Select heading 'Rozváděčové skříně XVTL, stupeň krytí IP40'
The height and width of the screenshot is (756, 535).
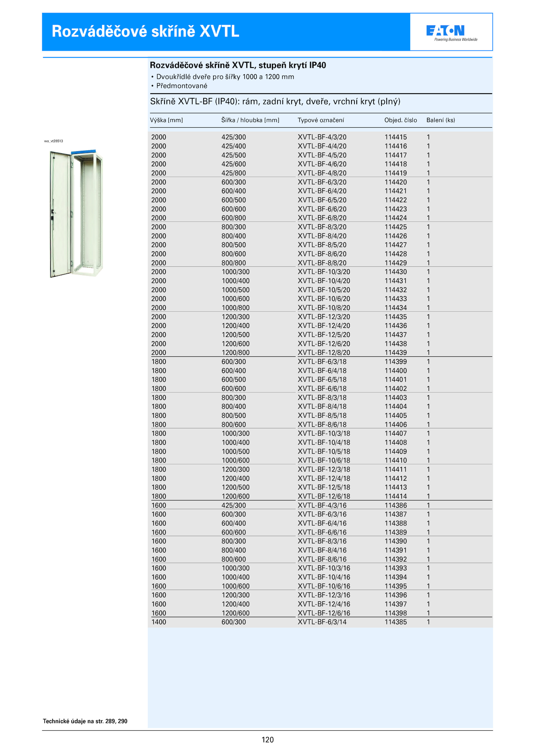tap(238, 65)
